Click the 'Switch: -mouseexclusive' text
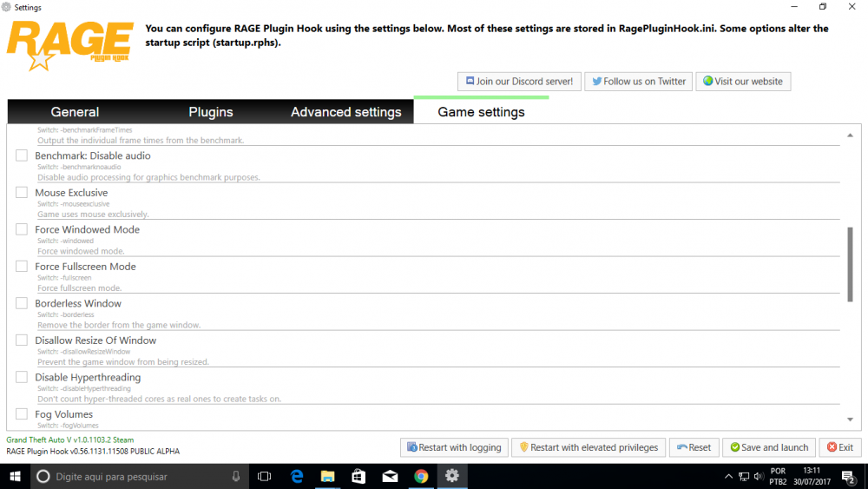This screenshot has width=868, height=489. tap(74, 204)
